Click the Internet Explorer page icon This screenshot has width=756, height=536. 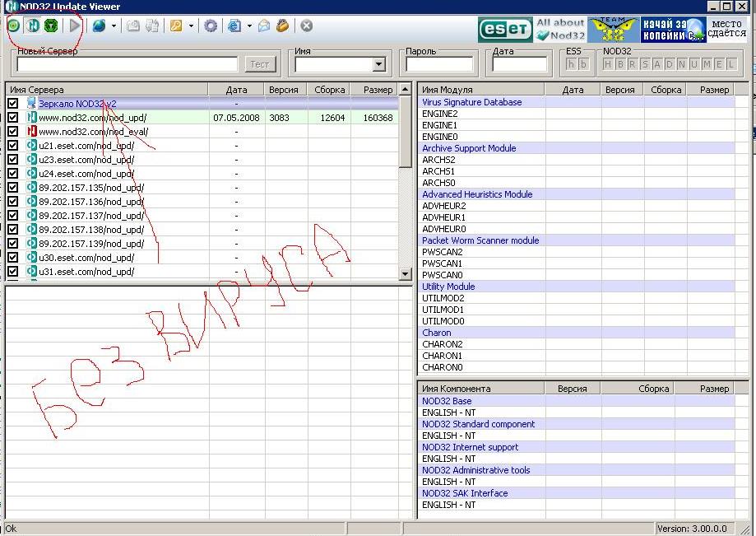pyautogui.click(x=234, y=26)
